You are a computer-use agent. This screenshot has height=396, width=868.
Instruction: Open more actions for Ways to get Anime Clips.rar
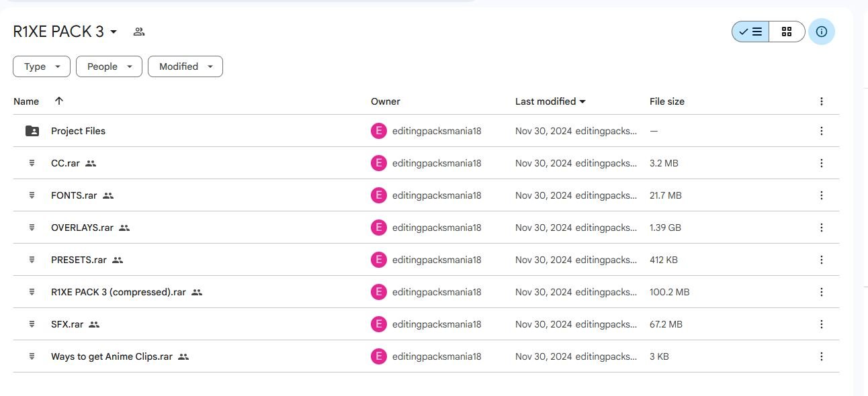pos(821,356)
